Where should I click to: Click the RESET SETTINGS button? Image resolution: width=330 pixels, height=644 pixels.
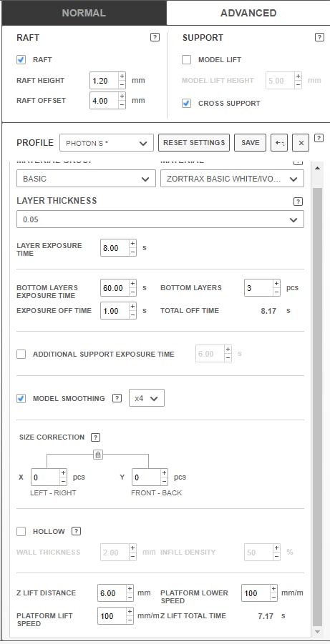coord(194,143)
